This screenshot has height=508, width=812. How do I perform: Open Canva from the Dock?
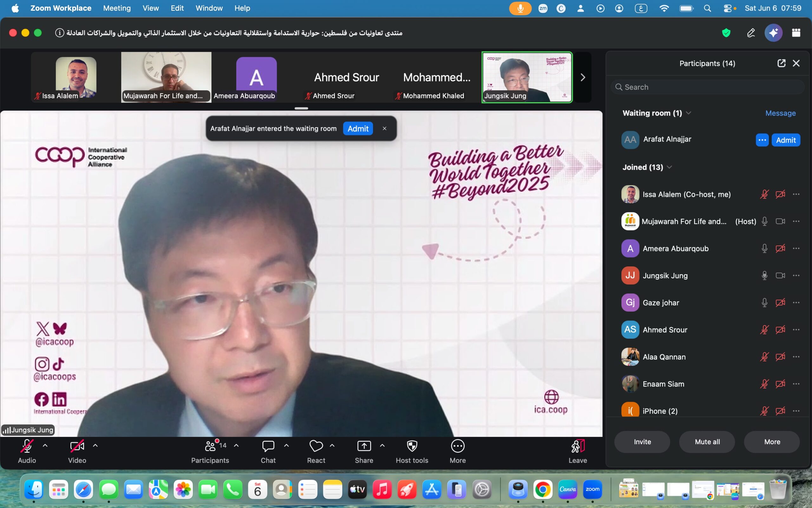tap(568, 490)
